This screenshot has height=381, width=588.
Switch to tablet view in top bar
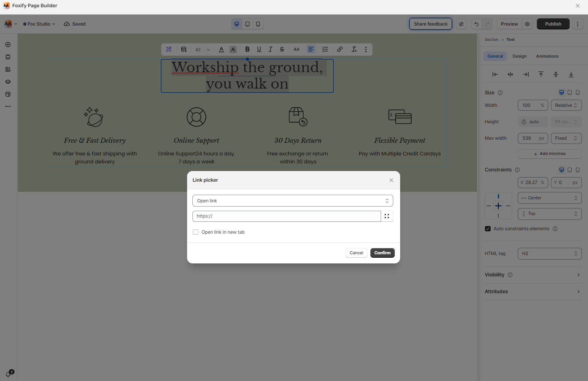(247, 24)
